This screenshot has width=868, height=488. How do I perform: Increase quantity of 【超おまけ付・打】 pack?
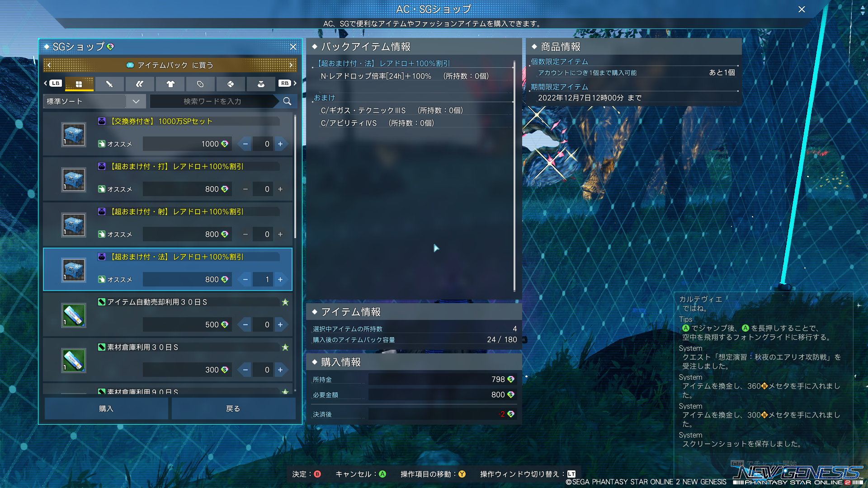pyautogui.click(x=280, y=189)
